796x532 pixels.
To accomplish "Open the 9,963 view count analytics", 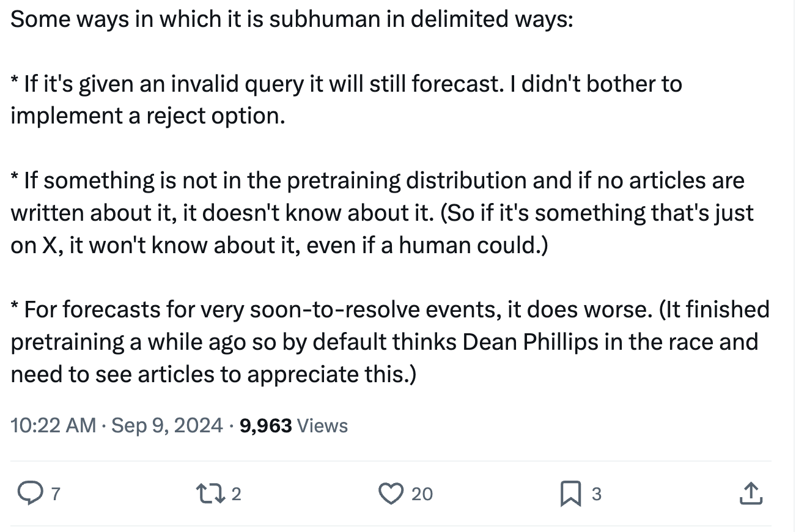I will coord(265,426).
